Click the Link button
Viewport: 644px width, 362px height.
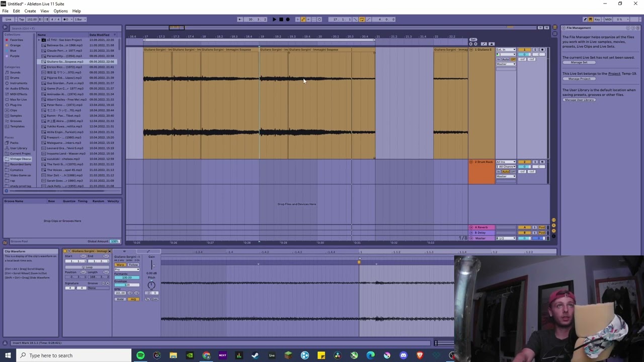point(9,20)
